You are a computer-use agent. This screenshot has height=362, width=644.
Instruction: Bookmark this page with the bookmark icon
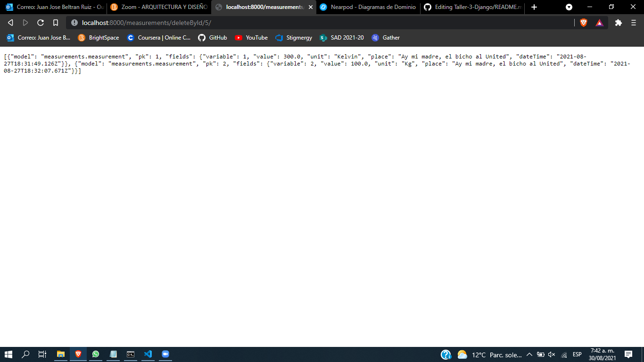[56, 23]
